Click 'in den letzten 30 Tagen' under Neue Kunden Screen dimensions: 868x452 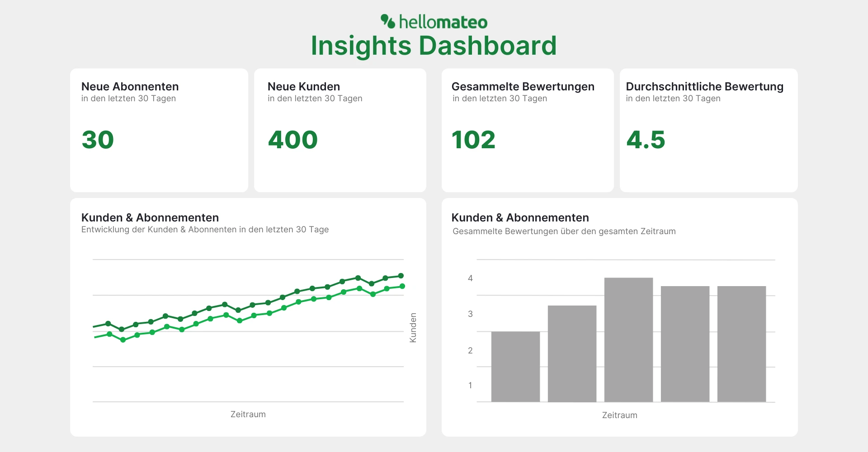point(315,99)
